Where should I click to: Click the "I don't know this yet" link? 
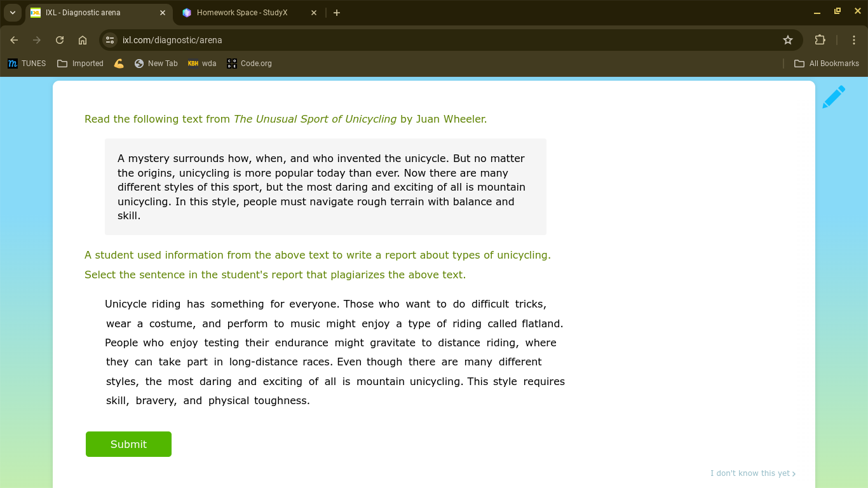[x=753, y=473]
